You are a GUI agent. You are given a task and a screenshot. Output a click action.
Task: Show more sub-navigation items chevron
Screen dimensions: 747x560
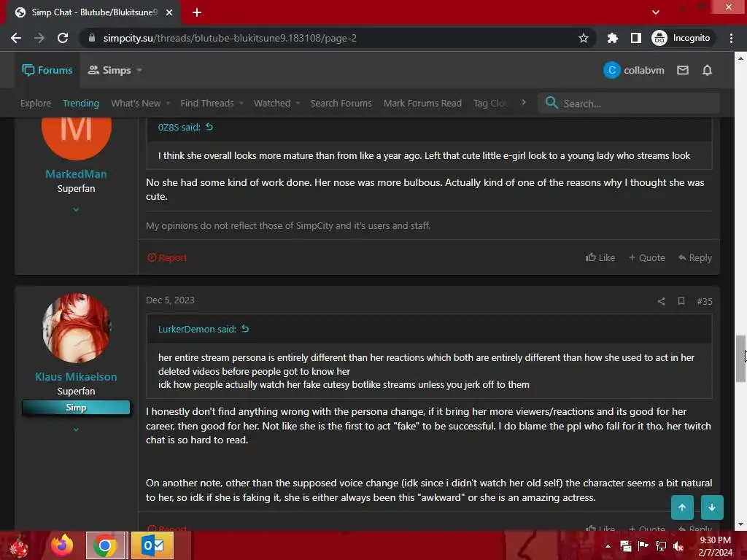point(524,102)
